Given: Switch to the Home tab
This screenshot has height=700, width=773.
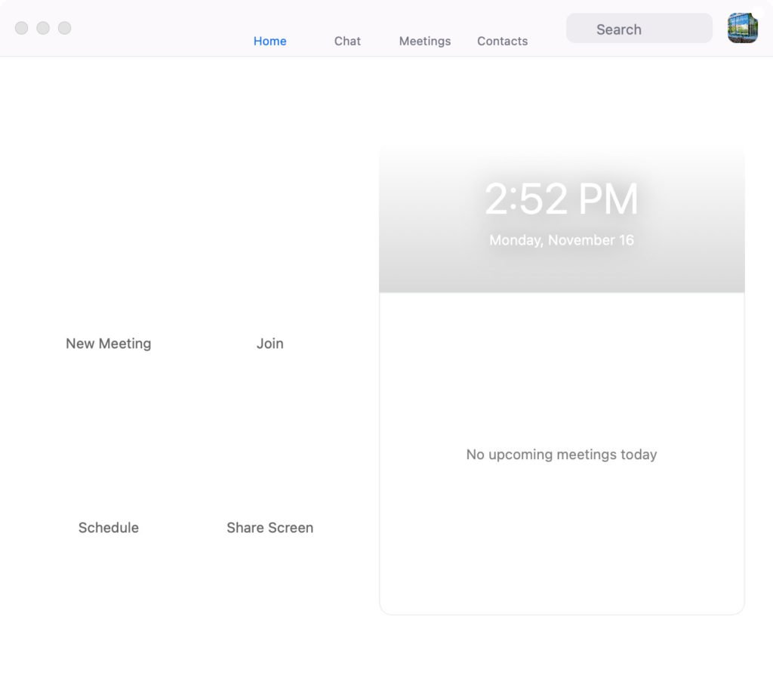Looking at the screenshot, I should pos(269,42).
